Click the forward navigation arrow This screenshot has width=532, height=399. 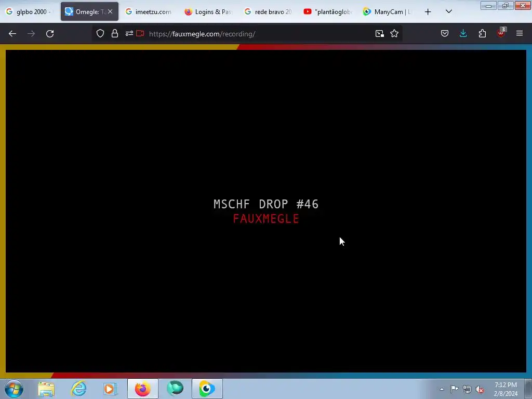point(31,34)
